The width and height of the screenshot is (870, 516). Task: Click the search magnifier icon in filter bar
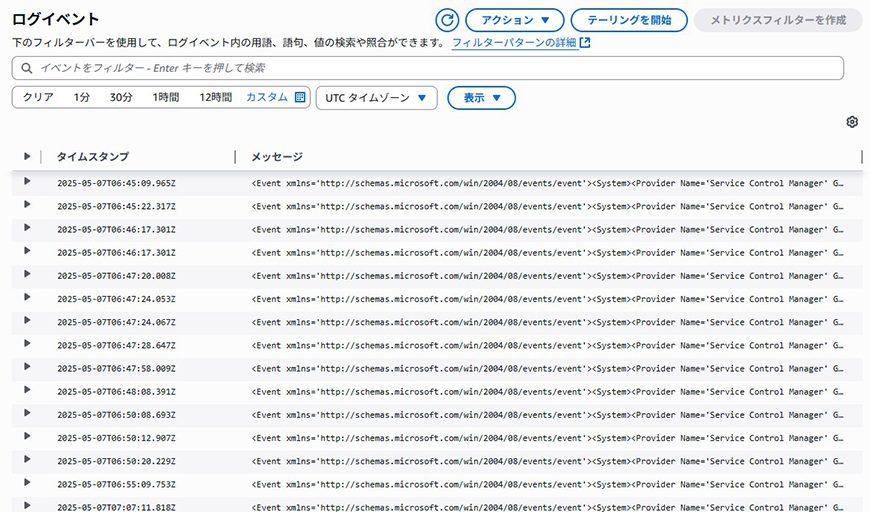click(26, 68)
